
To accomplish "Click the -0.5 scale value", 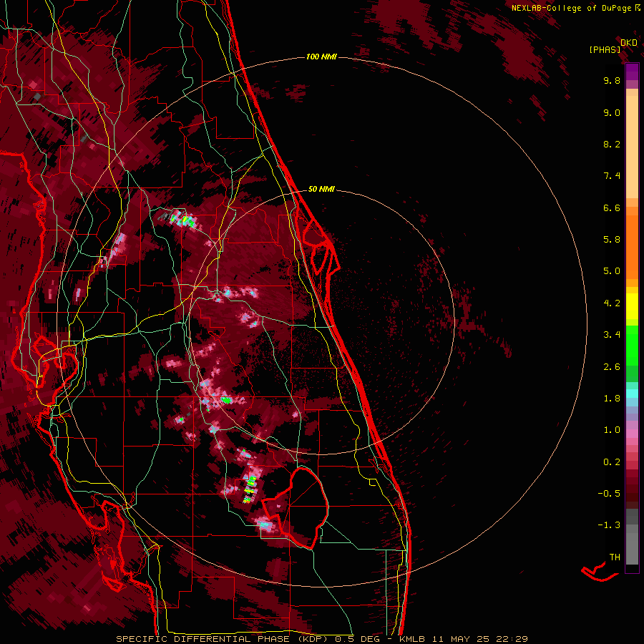I will pyautogui.click(x=609, y=494).
